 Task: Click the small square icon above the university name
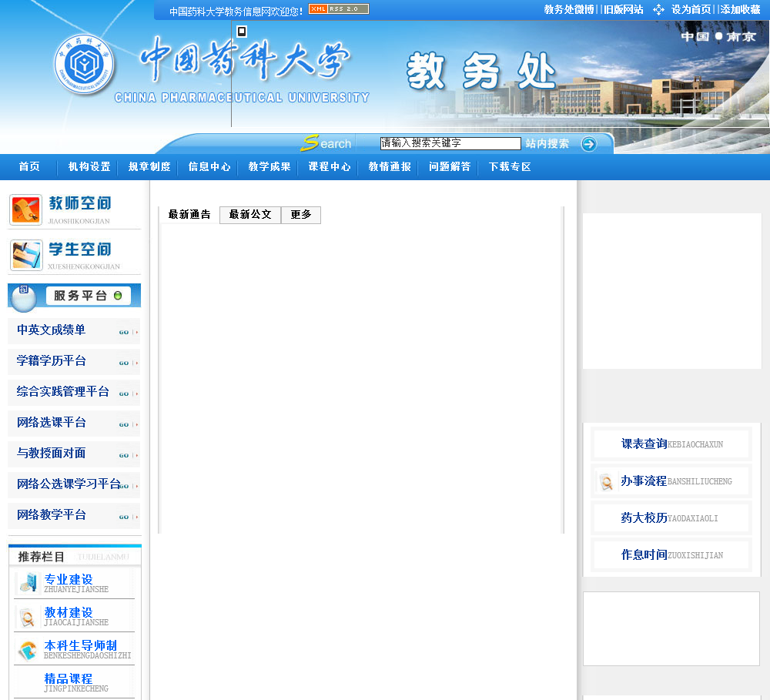pos(242,32)
